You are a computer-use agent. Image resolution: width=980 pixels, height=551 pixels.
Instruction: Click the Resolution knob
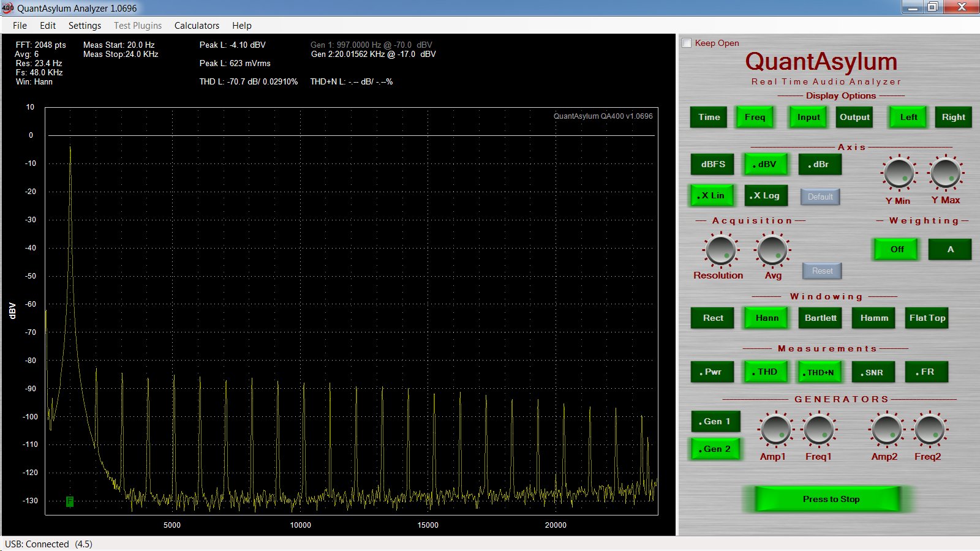click(x=721, y=250)
